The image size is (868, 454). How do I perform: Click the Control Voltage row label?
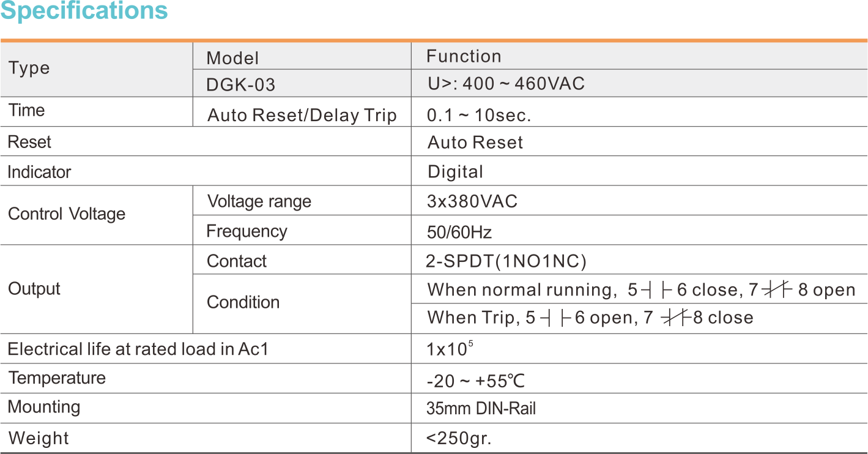(x=67, y=214)
